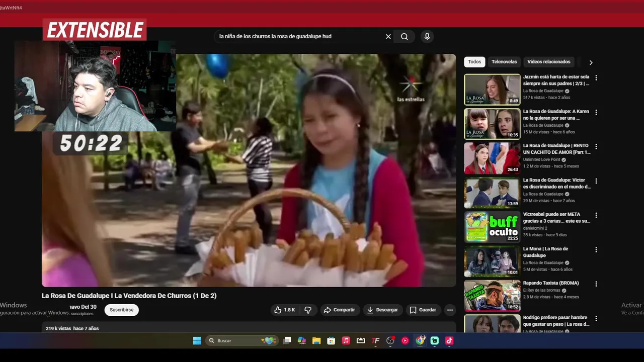
Task: Subscribe with the Suscribirse button
Action: click(x=122, y=310)
